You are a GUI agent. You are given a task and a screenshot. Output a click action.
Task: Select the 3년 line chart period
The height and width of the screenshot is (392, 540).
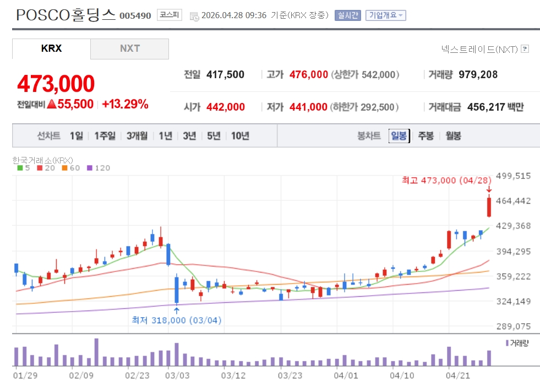pyautogui.click(x=189, y=136)
